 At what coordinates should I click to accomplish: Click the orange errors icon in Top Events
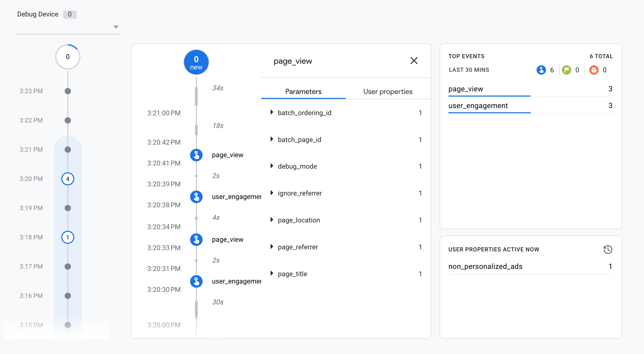tap(594, 70)
